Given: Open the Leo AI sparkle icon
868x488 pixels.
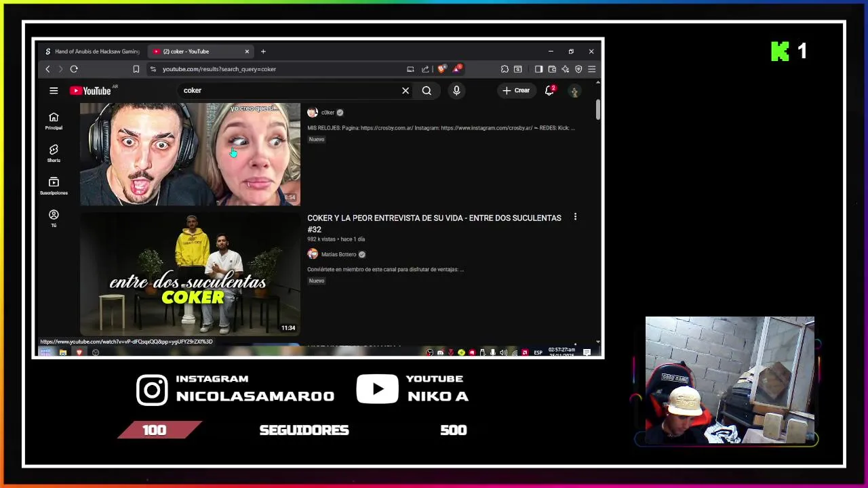Looking at the screenshot, I should click(x=565, y=69).
